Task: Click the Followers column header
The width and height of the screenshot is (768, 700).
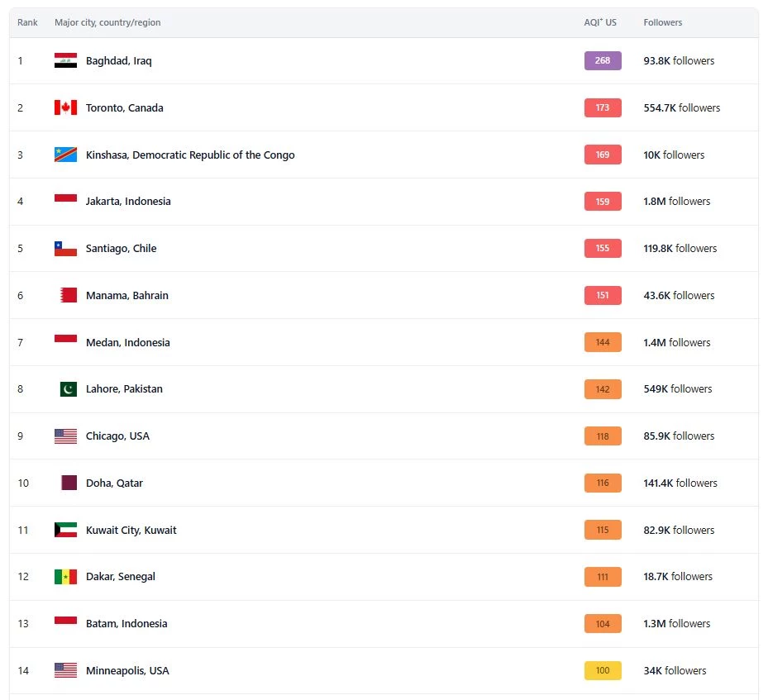Action: [663, 22]
